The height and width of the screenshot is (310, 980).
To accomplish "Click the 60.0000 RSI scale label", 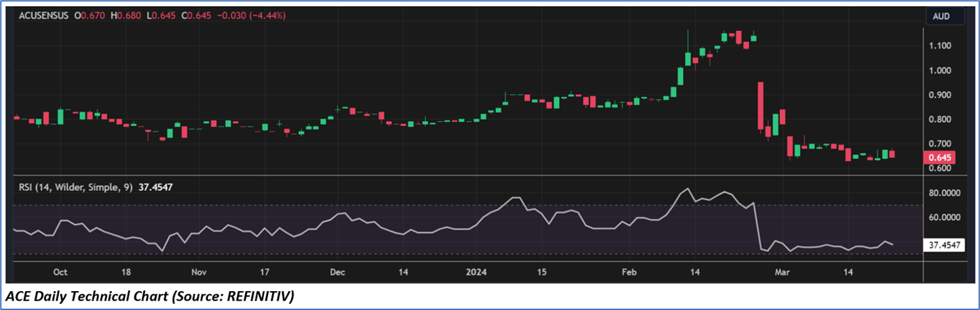I will tap(944, 217).
